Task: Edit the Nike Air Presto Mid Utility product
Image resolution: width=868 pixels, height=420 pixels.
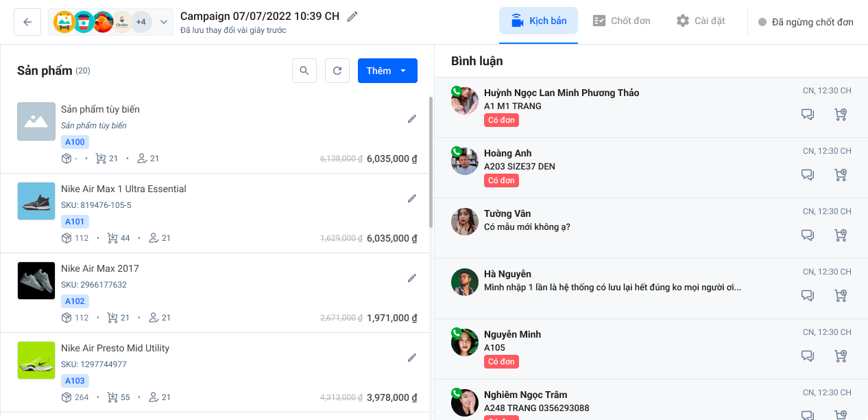Action: tap(412, 358)
